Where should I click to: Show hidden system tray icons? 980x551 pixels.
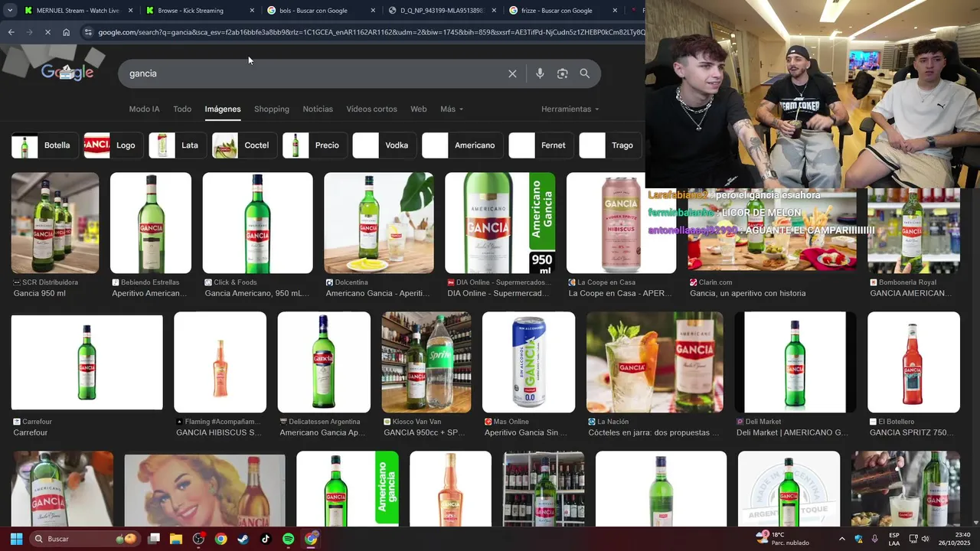coord(842,539)
